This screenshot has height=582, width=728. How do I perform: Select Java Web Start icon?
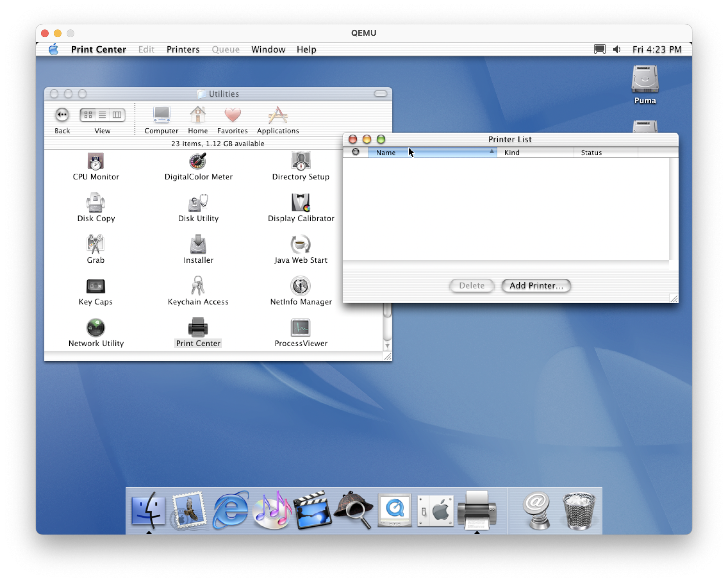point(301,245)
